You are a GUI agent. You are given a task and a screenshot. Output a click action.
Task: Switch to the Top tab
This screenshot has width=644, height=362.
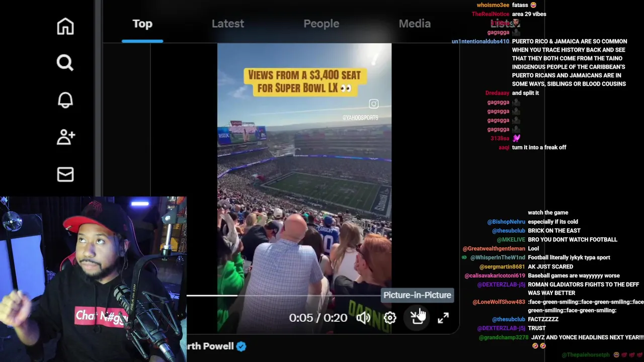pyautogui.click(x=142, y=24)
